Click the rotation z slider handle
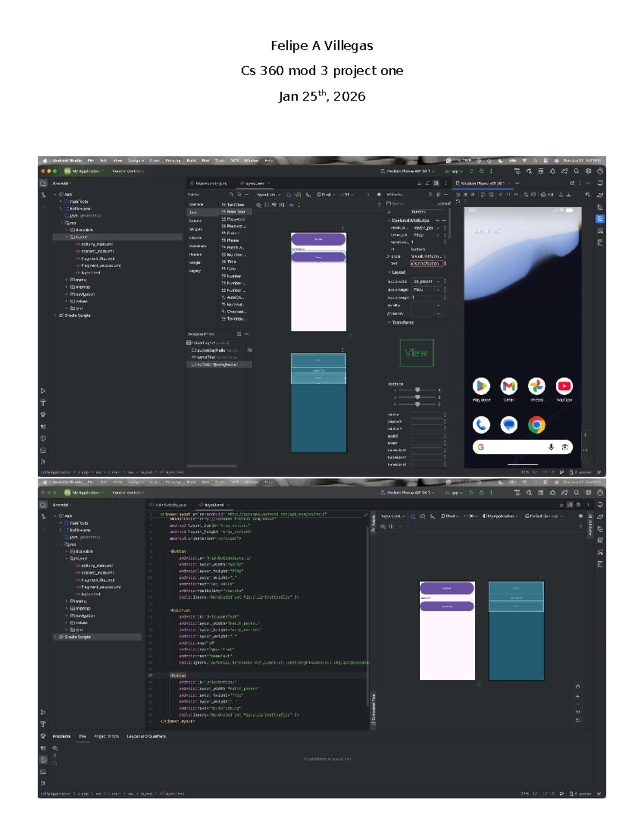The height and width of the screenshot is (834, 644). pyautogui.click(x=418, y=404)
